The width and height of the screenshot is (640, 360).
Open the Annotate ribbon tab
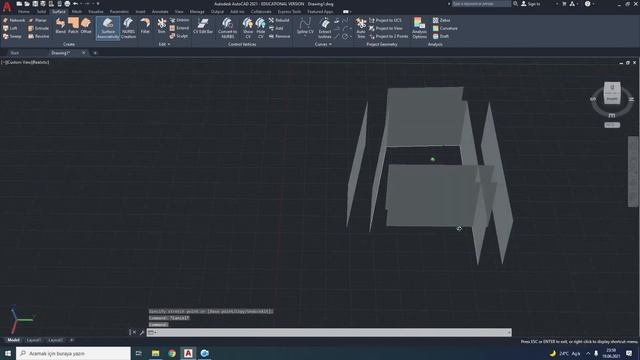(x=160, y=12)
